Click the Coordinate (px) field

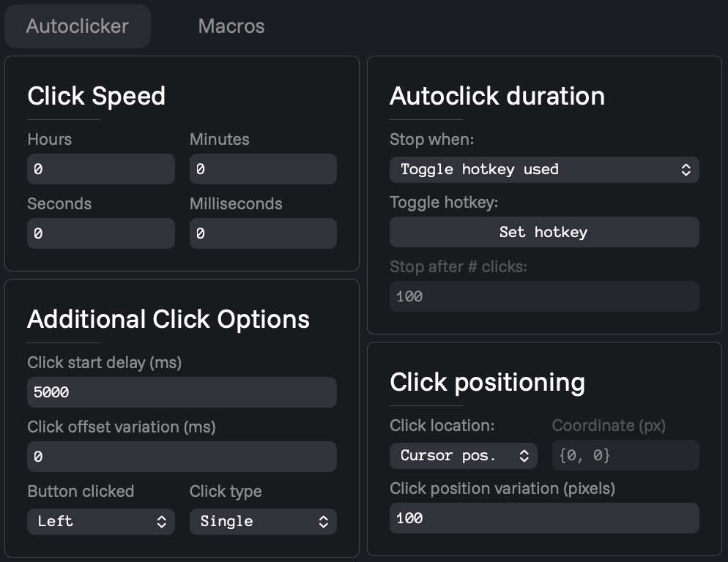point(625,456)
